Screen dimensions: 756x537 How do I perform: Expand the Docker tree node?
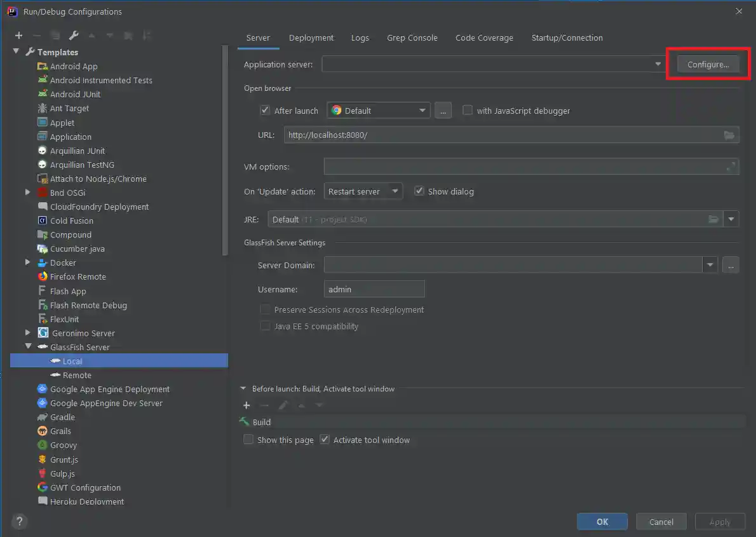tap(27, 262)
